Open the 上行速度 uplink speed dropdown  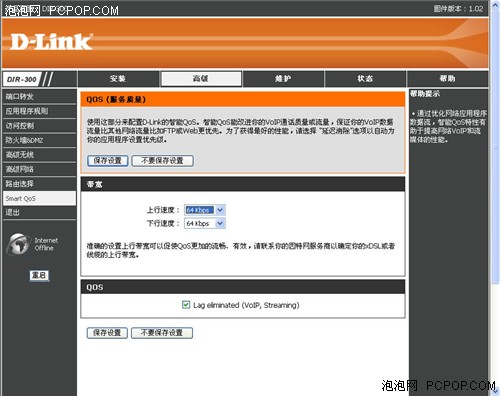click(x=205, y=210)
